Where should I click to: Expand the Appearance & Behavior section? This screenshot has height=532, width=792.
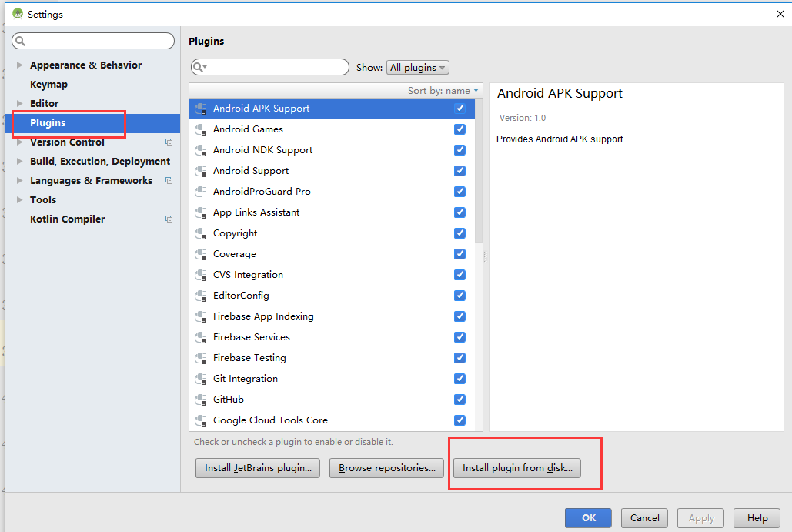[20, 65]
